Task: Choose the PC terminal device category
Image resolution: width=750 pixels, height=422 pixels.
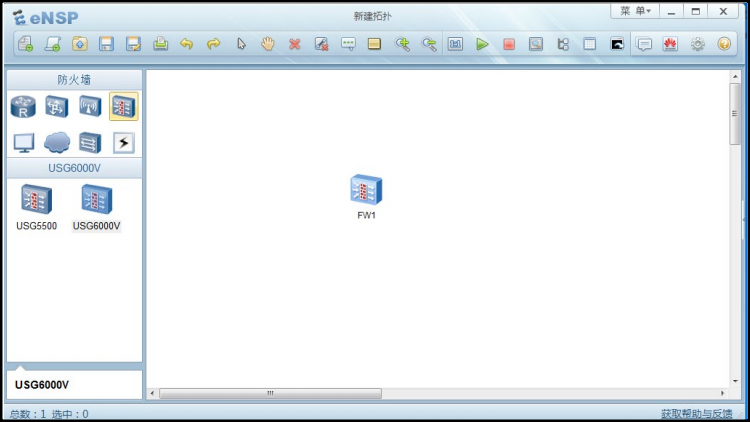Action: (x=24, y=143)
